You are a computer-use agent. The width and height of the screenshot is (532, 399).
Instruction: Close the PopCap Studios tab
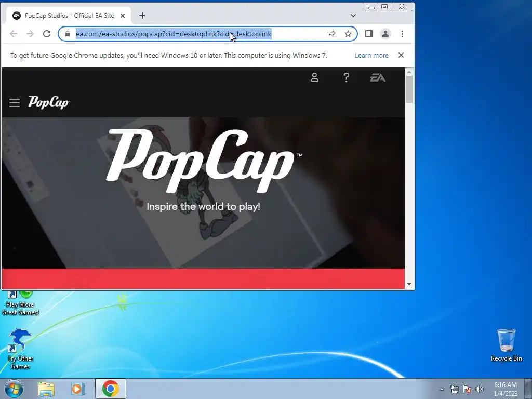point(123,16)
